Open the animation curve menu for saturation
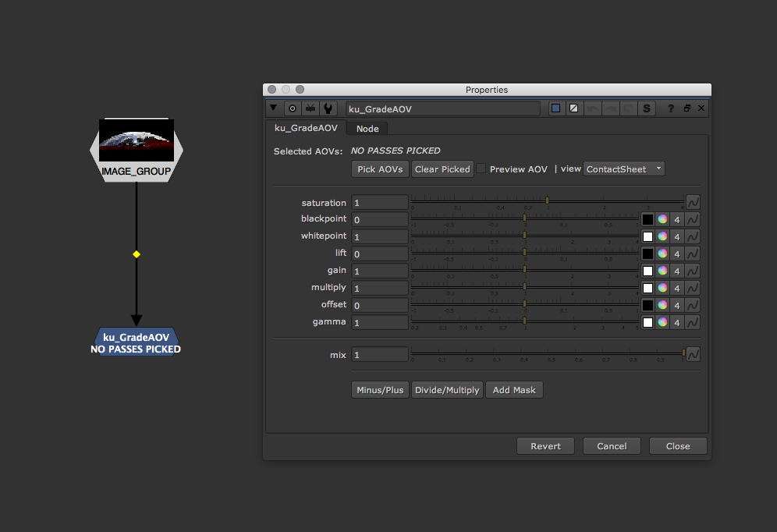Image resolution: width=777 pixels, height=532 pixels. (692, 203)
